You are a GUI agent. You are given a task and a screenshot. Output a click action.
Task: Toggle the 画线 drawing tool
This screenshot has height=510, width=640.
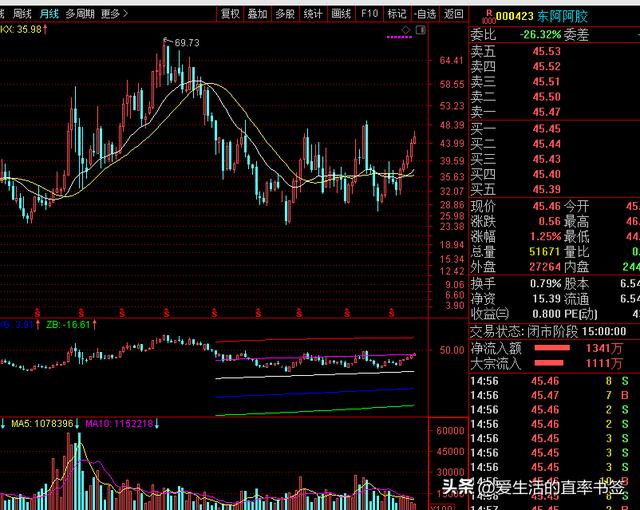341,14
